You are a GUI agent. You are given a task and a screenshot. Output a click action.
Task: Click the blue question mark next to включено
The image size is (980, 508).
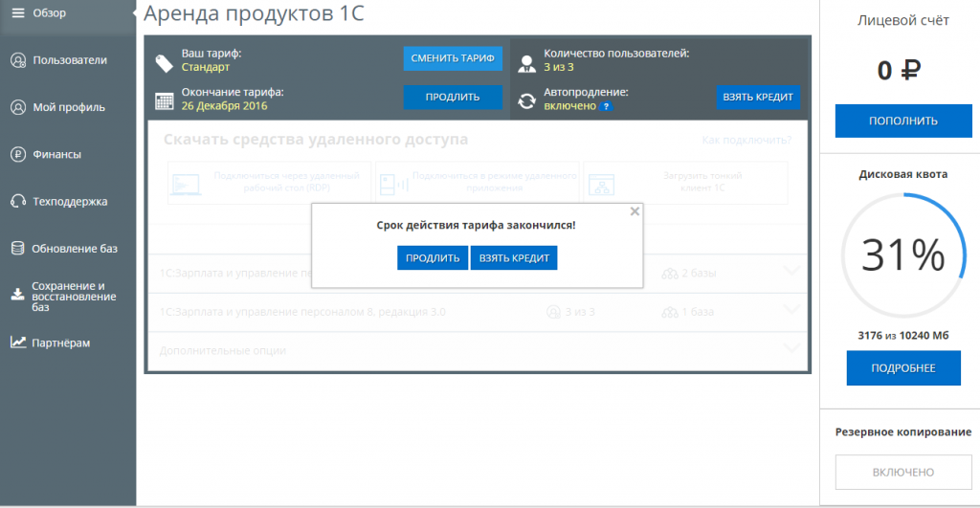click(x=606, y=106)
